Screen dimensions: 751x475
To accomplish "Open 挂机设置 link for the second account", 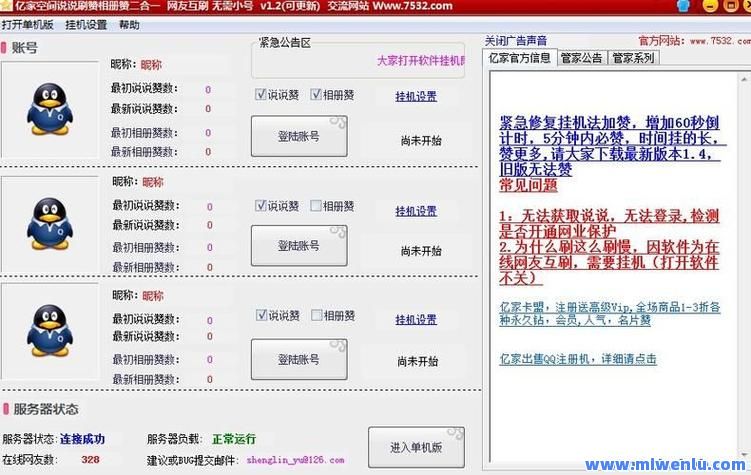I will pyautogui.click(x=416, y=211).
